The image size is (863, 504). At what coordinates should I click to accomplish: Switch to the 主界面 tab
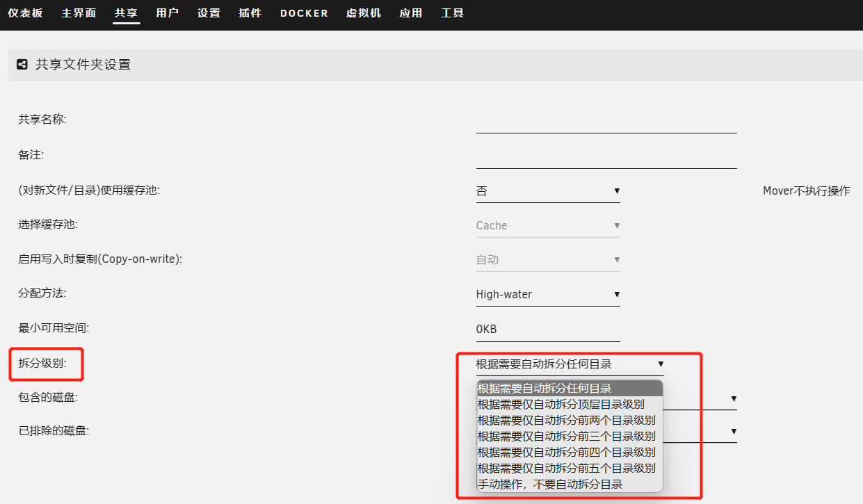[x=79, y=13]
